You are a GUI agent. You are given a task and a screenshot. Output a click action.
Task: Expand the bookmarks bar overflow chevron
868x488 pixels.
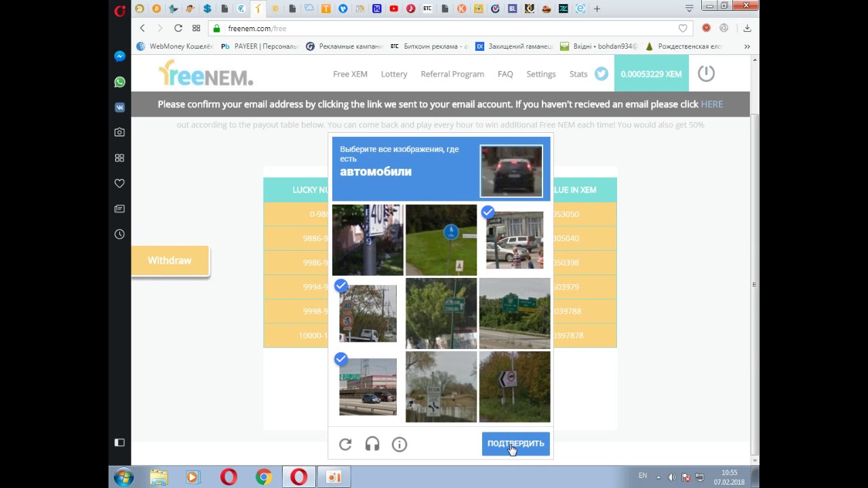click(747, 46)
